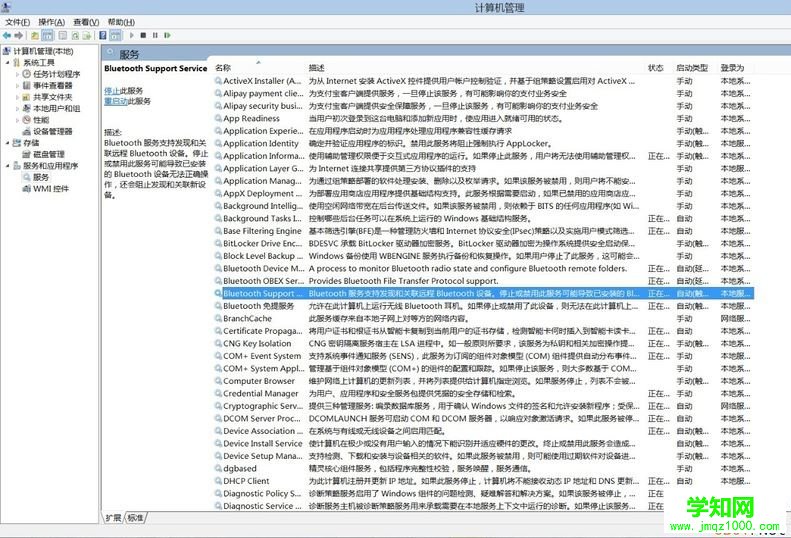
Task: Open the 文件(F) menu
Action: tap(18, 22)
